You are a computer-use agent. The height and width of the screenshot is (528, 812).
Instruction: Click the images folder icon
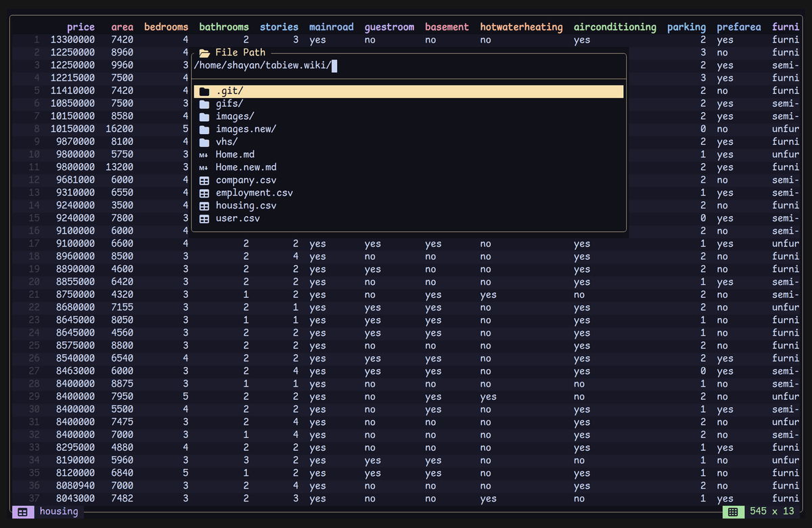(x=204, y=116)
